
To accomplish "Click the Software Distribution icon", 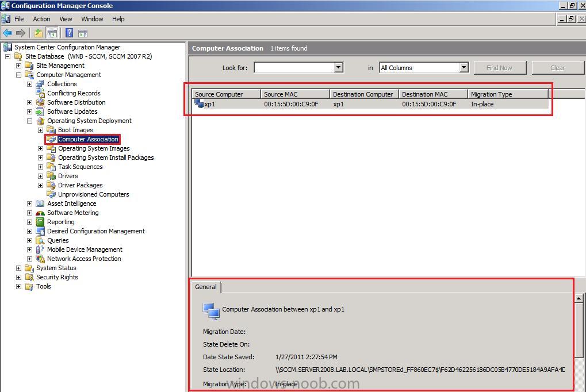I will pos(40,102).
